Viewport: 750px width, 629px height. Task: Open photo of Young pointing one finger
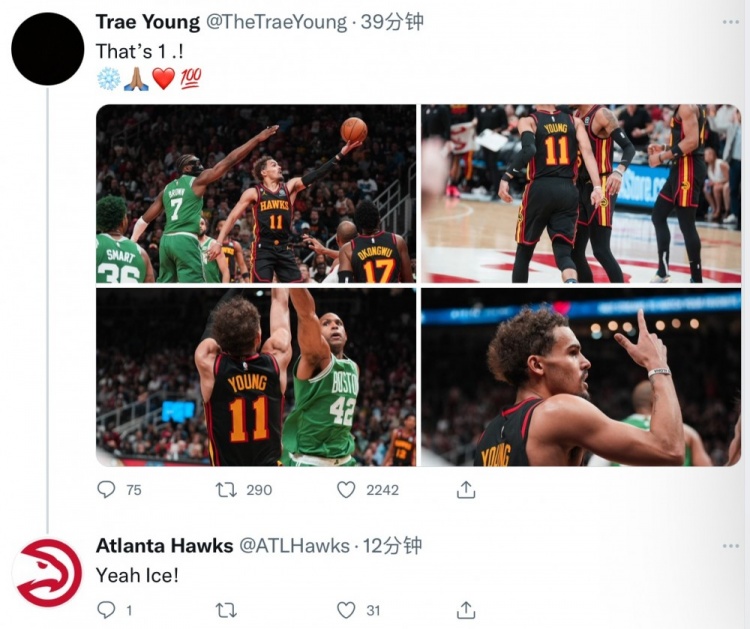[x=580, y=377]
